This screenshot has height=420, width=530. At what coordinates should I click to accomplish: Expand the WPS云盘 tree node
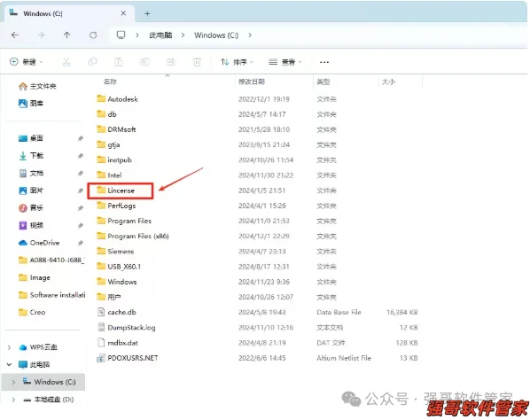coord(10,347)
